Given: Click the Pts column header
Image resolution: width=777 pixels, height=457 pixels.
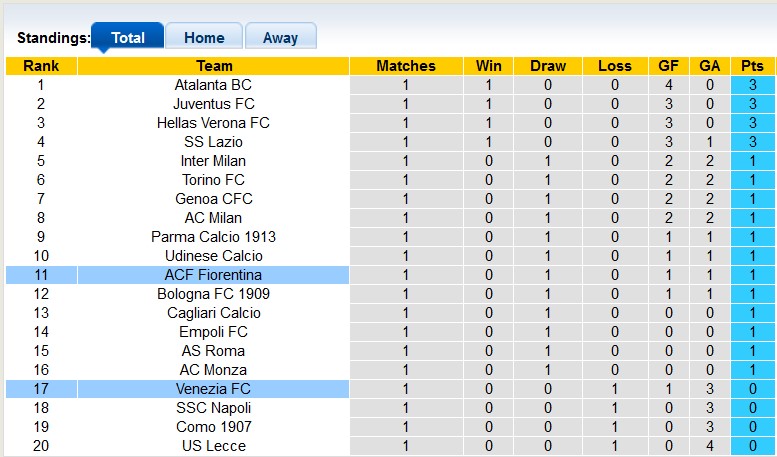Looking at the screenshot, I should (752, 66).
